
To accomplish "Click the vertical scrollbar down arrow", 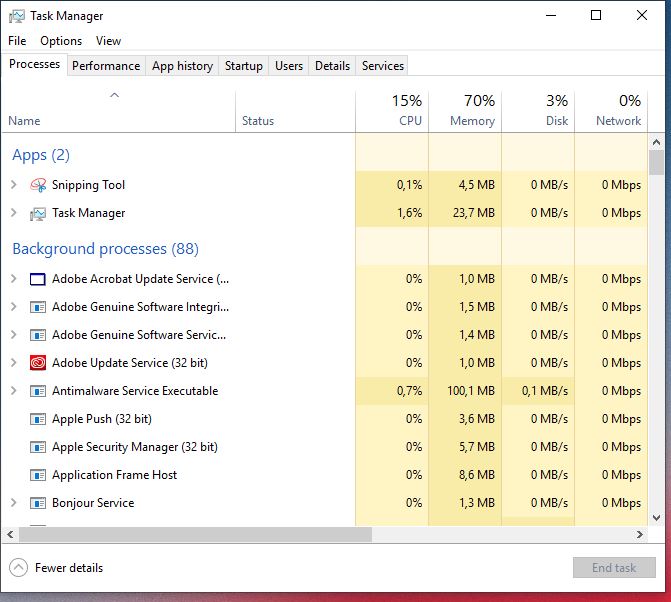I will click(656, 518).
